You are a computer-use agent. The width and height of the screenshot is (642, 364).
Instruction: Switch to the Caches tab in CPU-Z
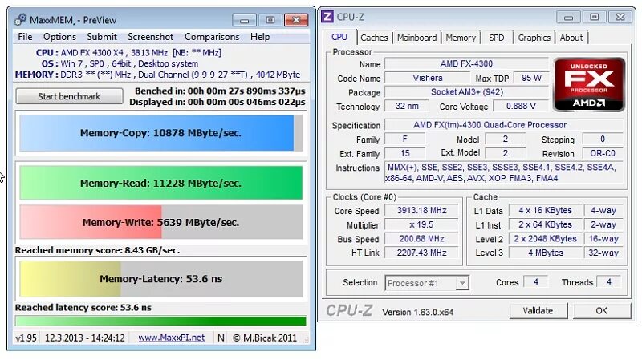pos(374,38)
